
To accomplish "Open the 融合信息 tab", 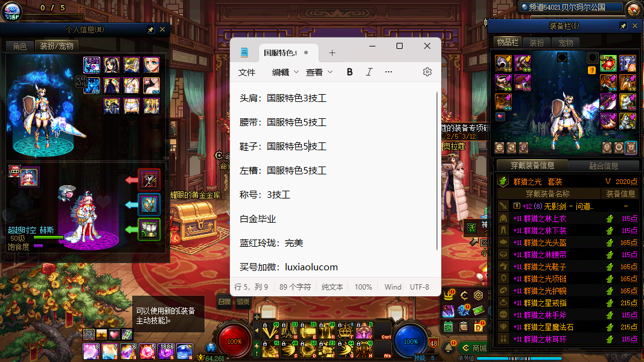I will pyautogui.click(x=603, y=166).
